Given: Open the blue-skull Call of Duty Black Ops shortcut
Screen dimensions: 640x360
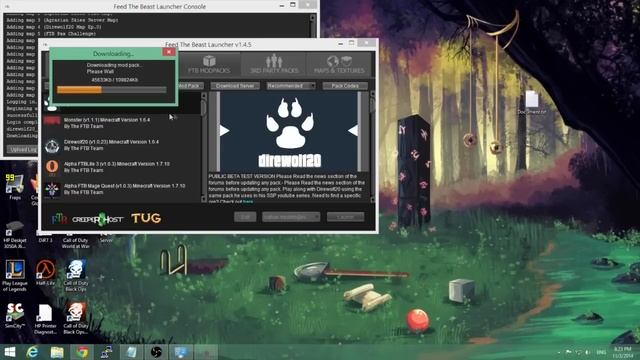Looking at the screenshot, I should 76,276.
